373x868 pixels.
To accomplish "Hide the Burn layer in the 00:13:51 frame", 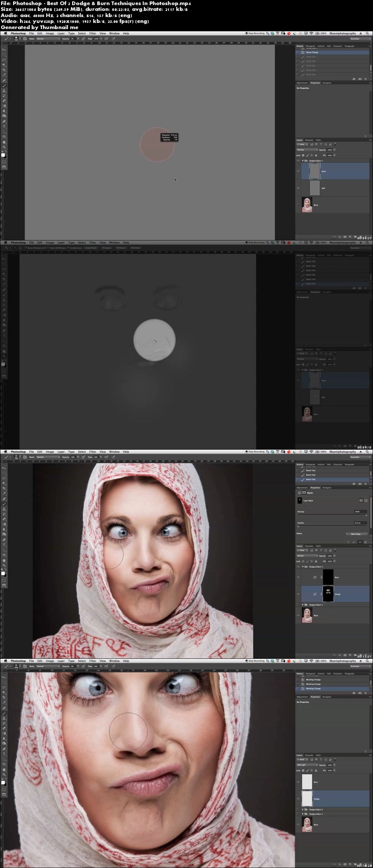I will pyautogui.click(x=298, y=577).
